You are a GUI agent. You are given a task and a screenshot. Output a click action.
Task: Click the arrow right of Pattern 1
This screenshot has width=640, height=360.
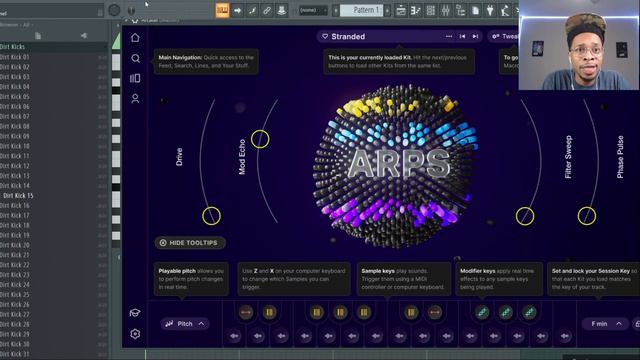click(387, 10)
